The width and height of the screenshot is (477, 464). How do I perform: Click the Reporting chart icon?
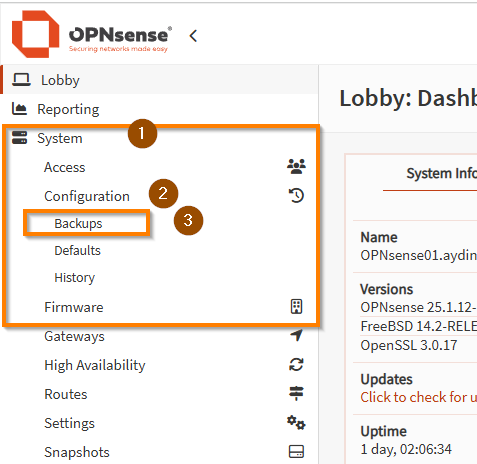(19, 109)
